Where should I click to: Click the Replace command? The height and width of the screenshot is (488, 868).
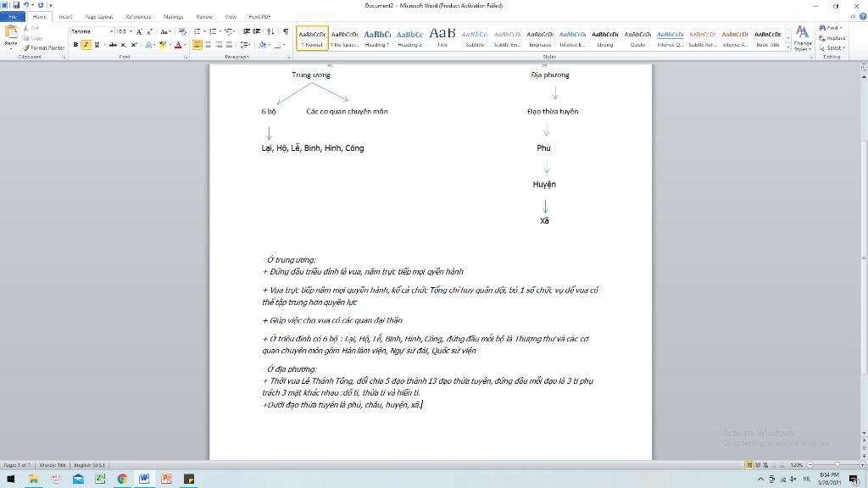[x=832, y=37]
